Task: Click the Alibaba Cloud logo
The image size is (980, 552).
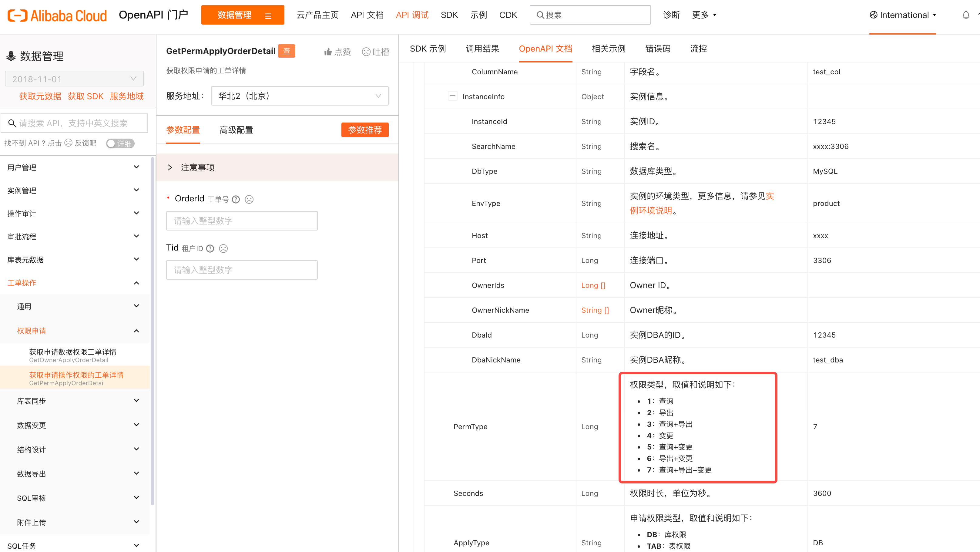Action: [57, 15]
